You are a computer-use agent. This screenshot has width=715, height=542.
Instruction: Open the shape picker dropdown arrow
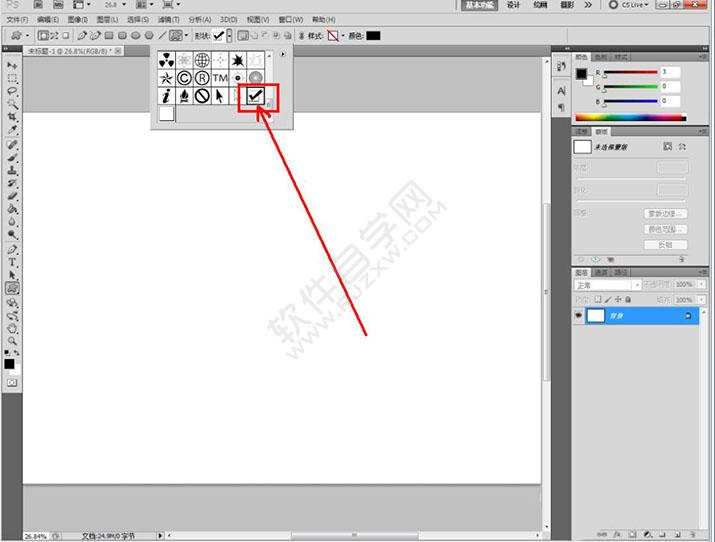[229, 36]
